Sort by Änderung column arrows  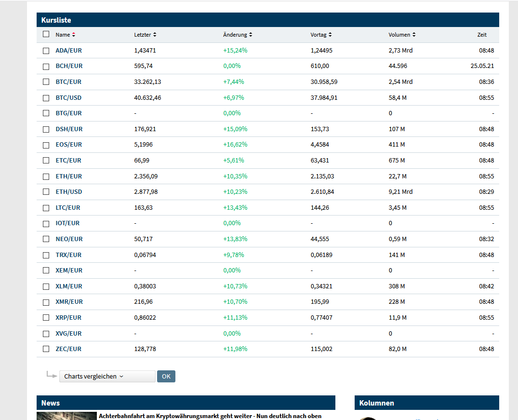[x=251, y=35]
